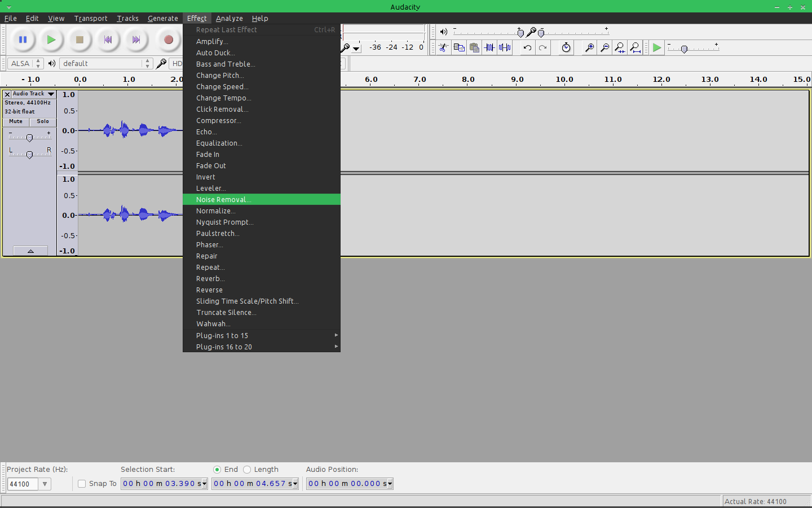Select Truncate Silence effect
Viewport: 812px width, 508px height.
(x=262, y=313)
